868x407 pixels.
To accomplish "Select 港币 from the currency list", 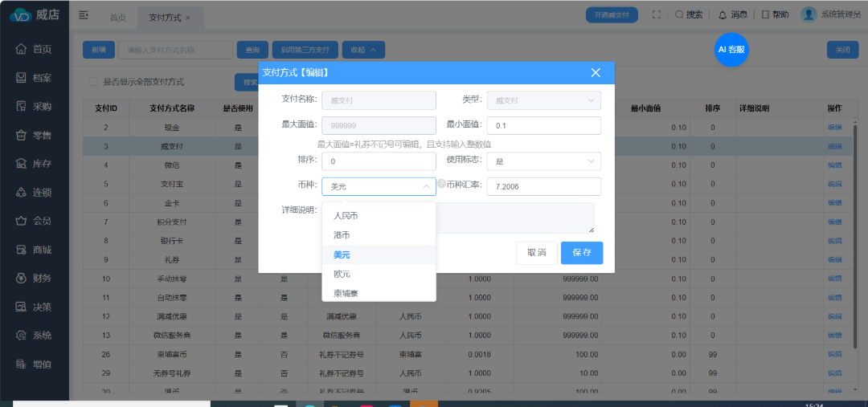I will [x=342, y=235].
